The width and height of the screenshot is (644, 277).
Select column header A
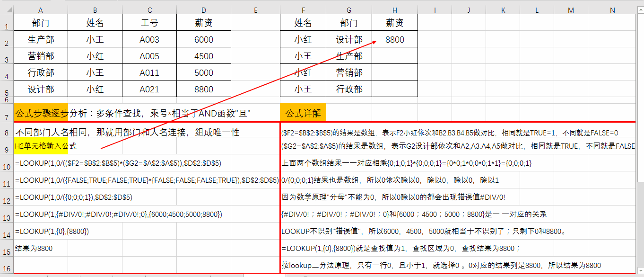(40, 9)
